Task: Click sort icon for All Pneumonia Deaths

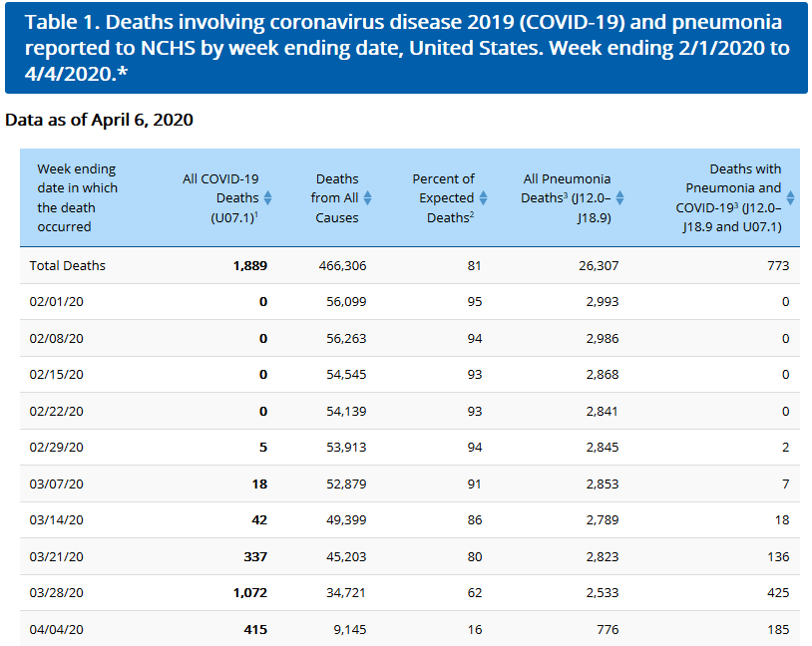Action: point(619,197)
